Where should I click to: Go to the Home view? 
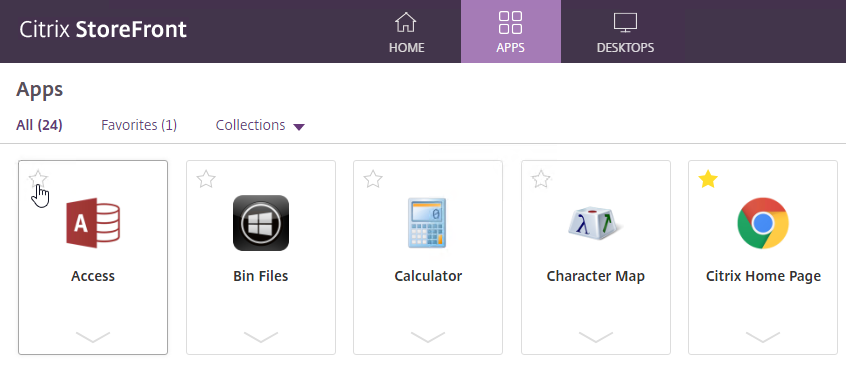tap(406, 32)
